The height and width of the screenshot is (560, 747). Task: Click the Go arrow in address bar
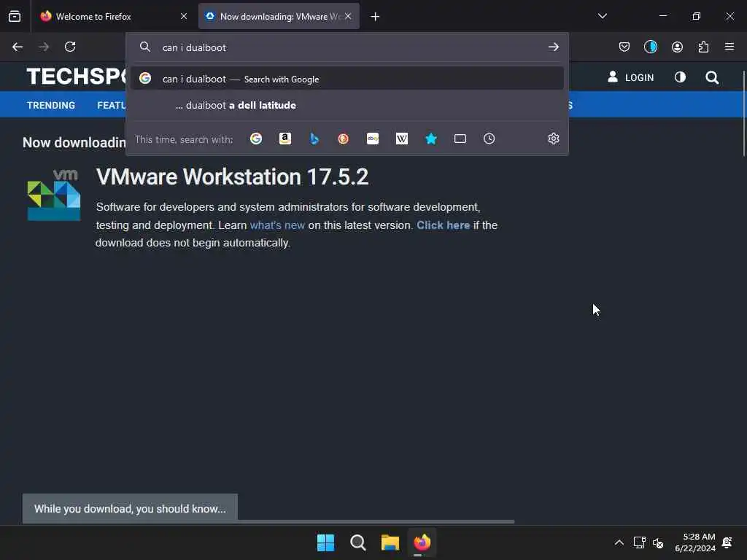tap(553, 47)
